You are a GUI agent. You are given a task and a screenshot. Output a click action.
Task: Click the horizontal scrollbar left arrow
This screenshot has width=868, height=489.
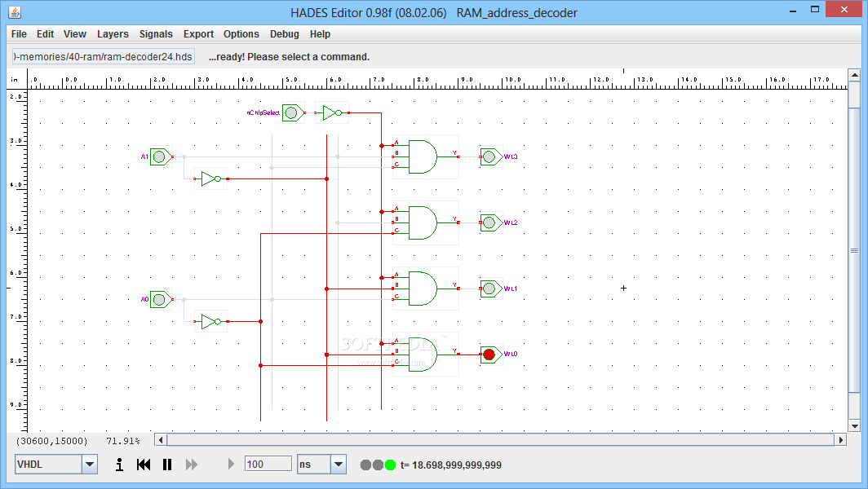[x=161, y=440]
